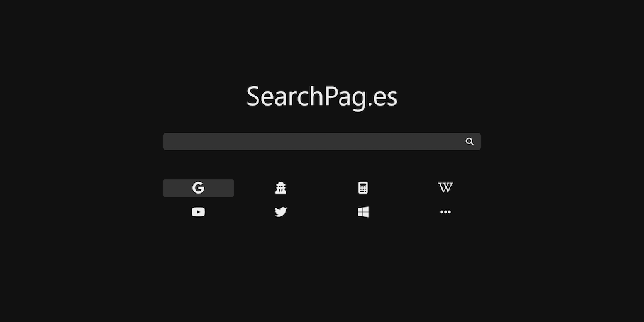Pick the Wikipedia W icon
This screenshot has width=644, height=322.
click(x=446, y=188)
